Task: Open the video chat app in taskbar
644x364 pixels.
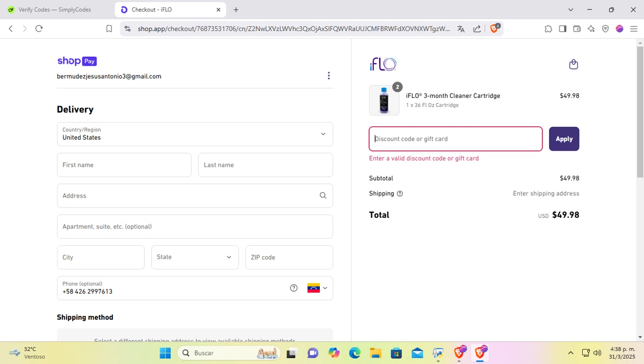Action: coord(313,353)
